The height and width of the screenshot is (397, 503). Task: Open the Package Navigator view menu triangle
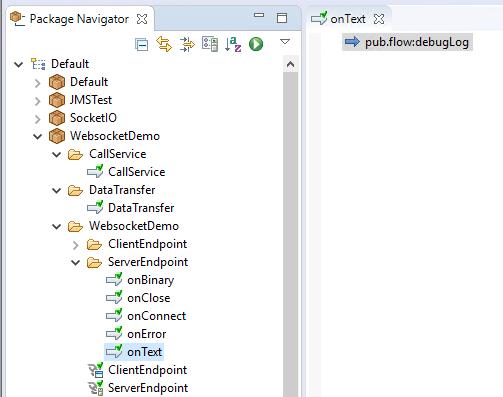285,42
